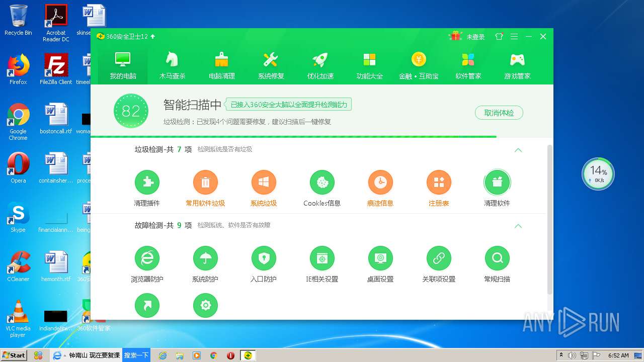This screenshot has width=644, height=362.
Task: Select Google Chrome desktop shortcut
Action: (x=18, y=122)
